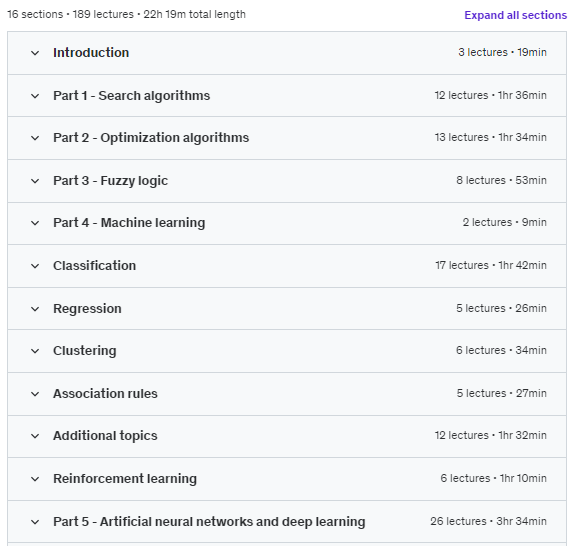Expand the Clustering section chevron
Screen dimensions: 576x546
pyautogui.click(x=35, y=351)
